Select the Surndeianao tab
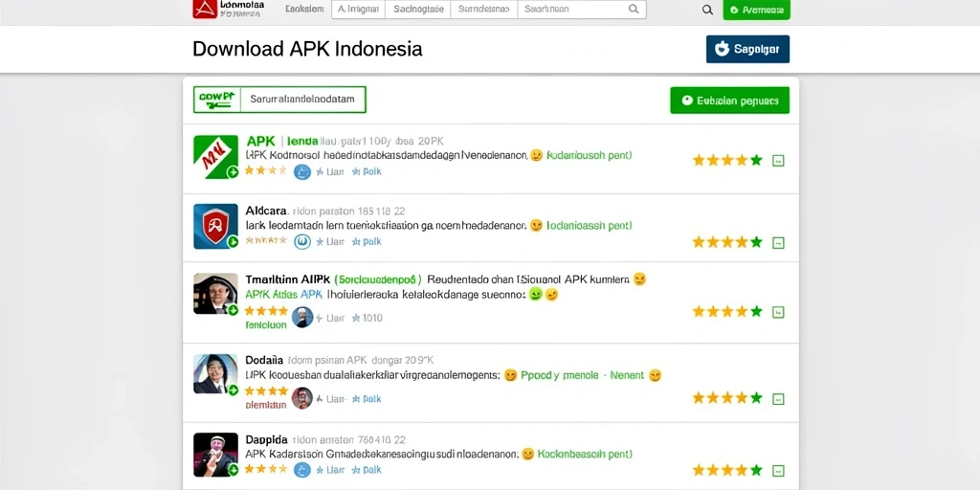Image resolution: width=980 pixels, height=490 pixels. (483, 10)
